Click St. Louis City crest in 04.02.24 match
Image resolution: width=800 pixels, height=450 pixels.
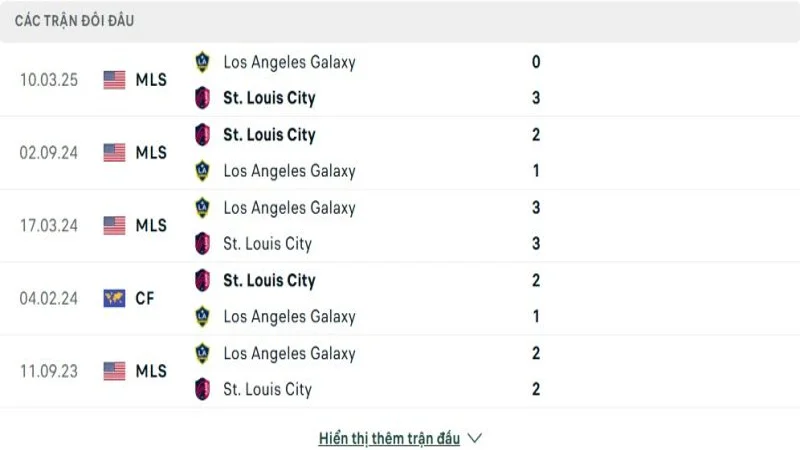pos(203,281)
